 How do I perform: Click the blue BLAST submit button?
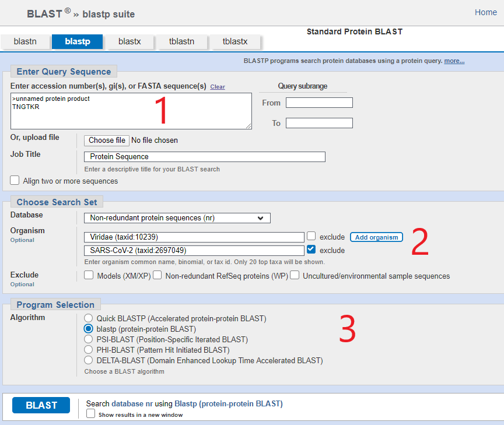(x=41, y=405)
